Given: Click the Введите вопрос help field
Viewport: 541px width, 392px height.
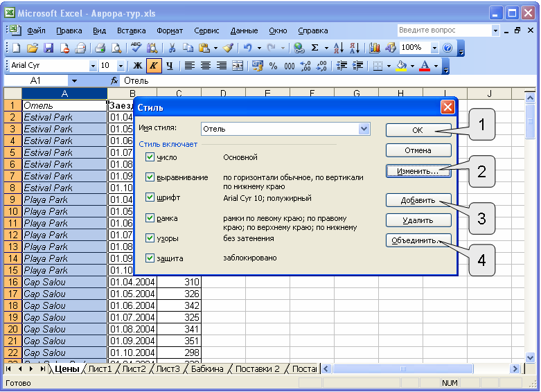Looking at the screenshot, I should 444,30.
